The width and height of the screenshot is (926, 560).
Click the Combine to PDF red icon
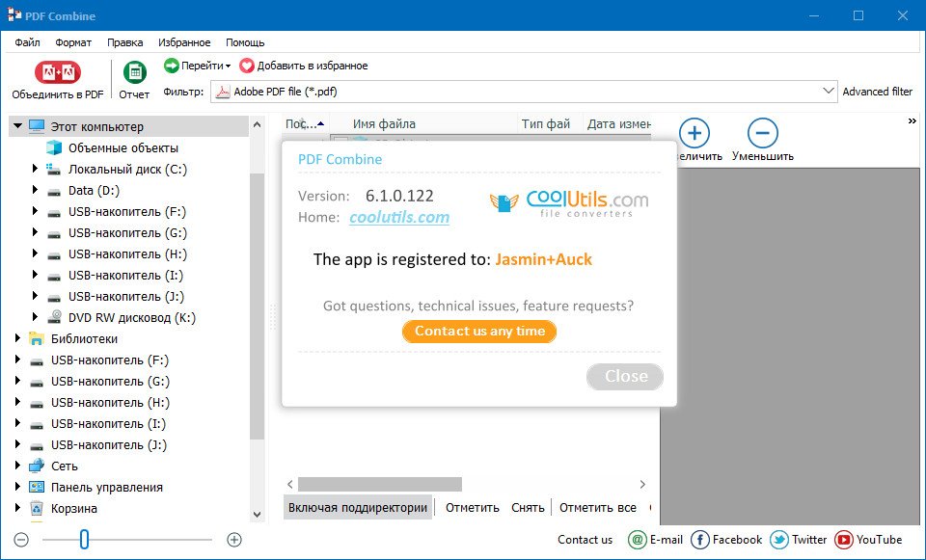[58, 72]
